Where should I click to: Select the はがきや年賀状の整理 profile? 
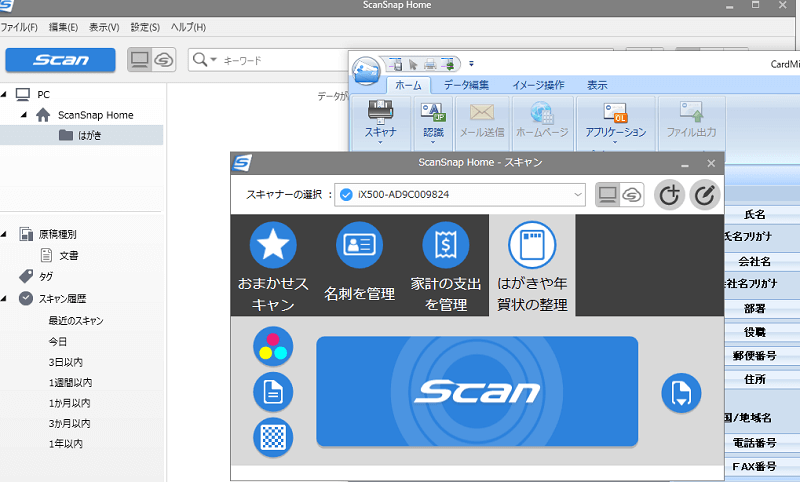click(532, 265)
